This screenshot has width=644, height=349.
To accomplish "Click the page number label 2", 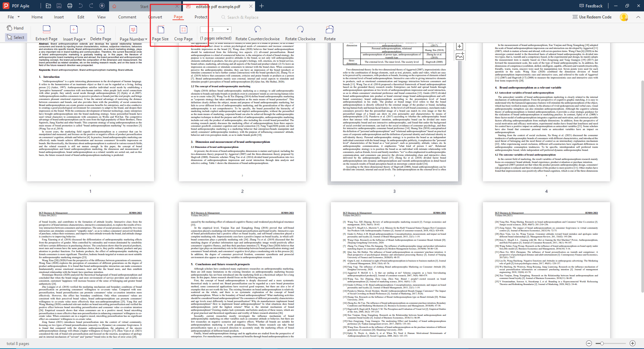I will pyautogui.click(x=242, y=191).
